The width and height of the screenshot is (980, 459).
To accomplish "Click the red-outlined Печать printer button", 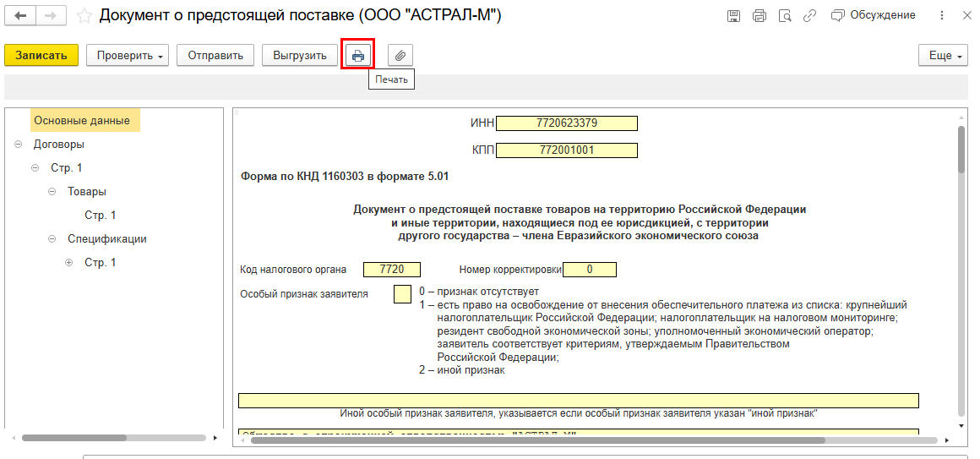I will (358, 56).
